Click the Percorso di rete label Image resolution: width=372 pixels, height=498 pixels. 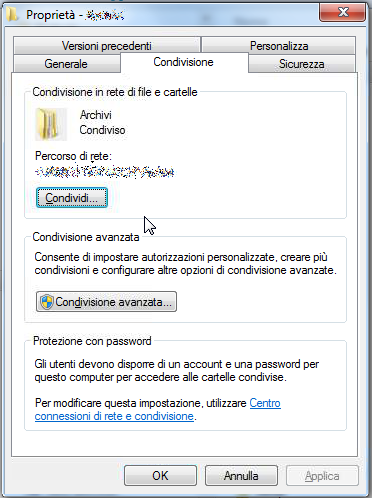coord(73,156)
